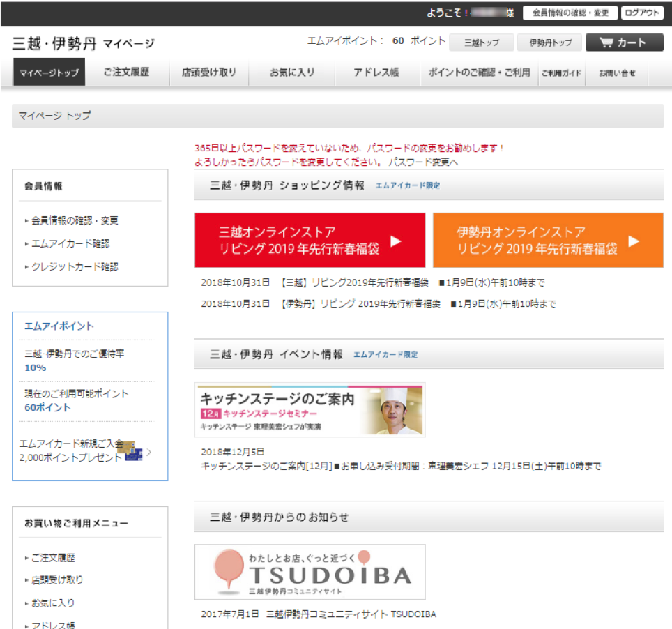Click エムアイカード限定 label by ショッピング情報
The height and width of the screenshot is (629, 672).
[408, 185]
